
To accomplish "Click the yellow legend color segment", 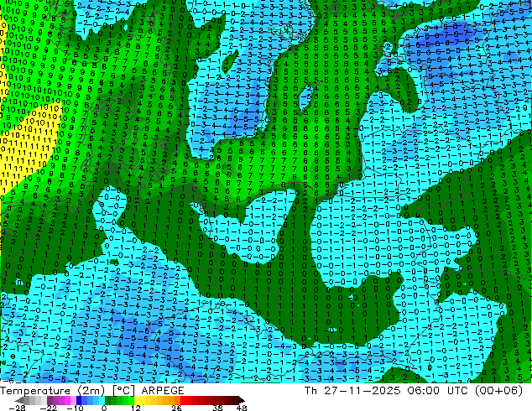I will (137, 400).
